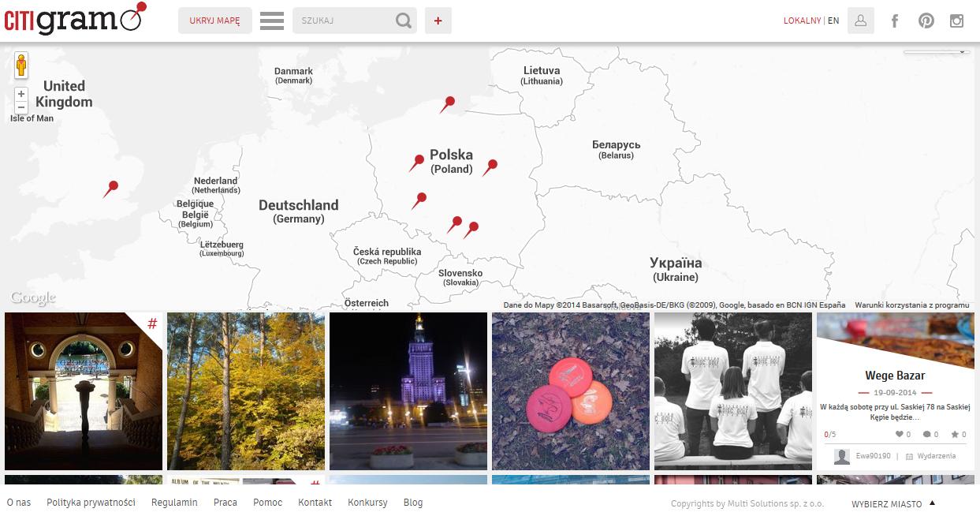Screen dimensions: 980x516
Task: Open Ewa90190 profile link
Action: [x=874, y=456]
